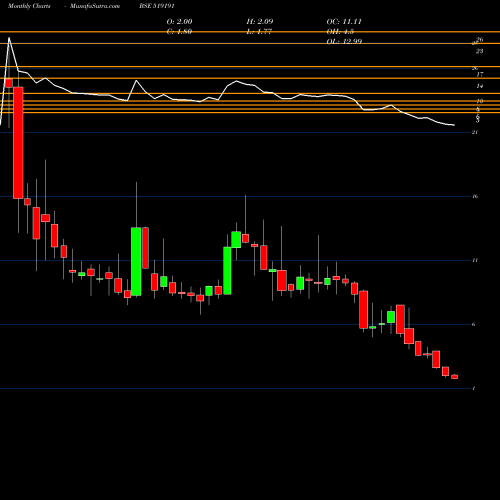Click the 'OL: 12.99' value
The image size is (500, 500).
tap(344, 41)
